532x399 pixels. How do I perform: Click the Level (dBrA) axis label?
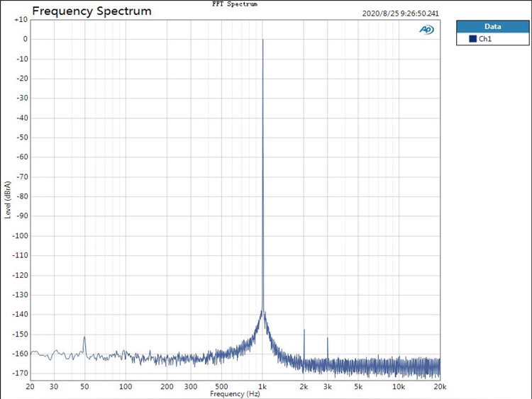tap(8, 200)
